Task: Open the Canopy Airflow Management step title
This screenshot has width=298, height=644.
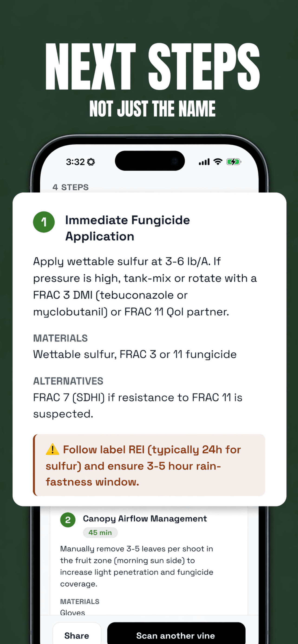Action: (145, 519)
